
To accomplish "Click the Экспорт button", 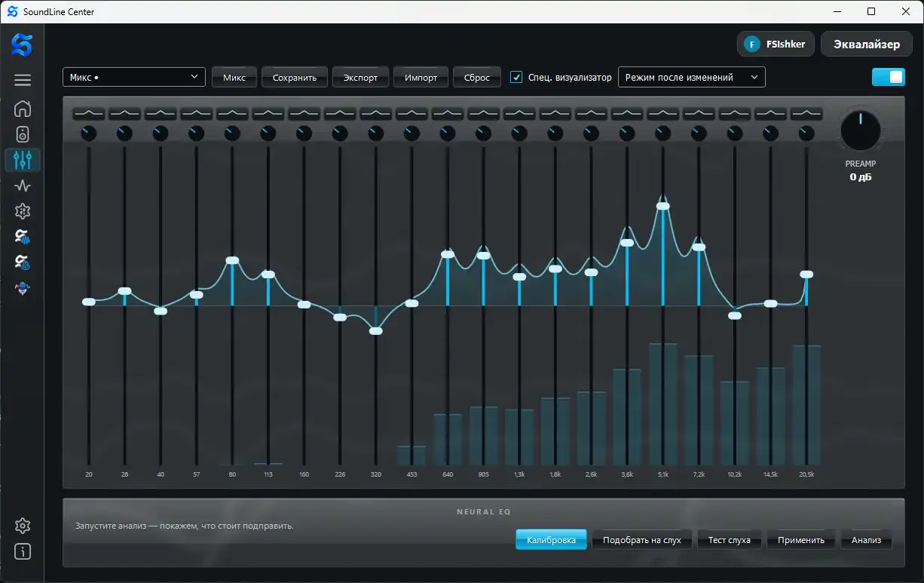I will coord(360,78).
